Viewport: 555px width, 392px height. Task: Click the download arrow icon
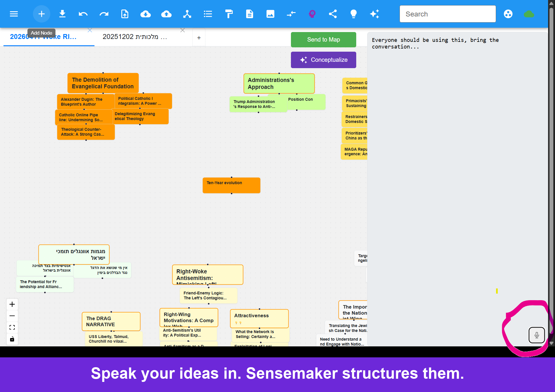(x=62, y=14)
